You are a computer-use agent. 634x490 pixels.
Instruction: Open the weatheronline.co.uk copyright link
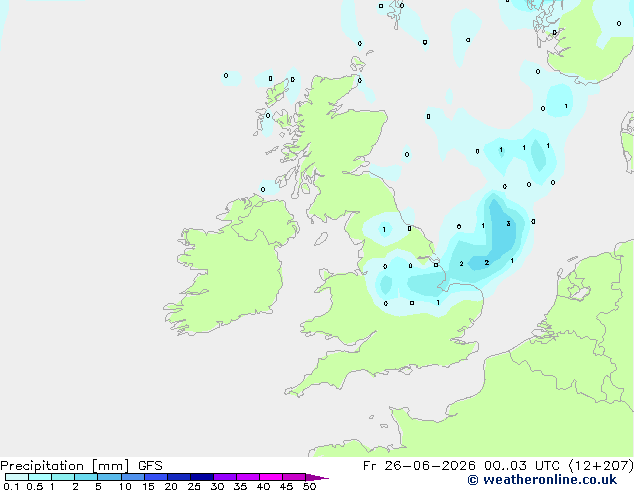pos(542,480)
